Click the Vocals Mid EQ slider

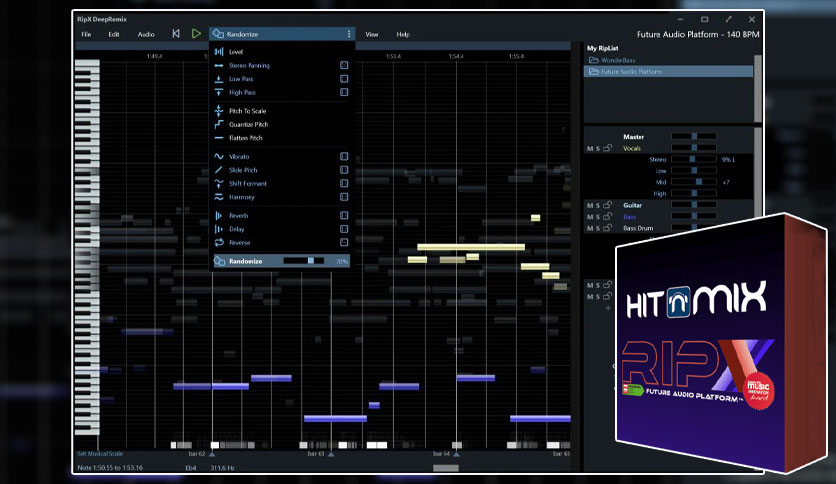(694, 182)
